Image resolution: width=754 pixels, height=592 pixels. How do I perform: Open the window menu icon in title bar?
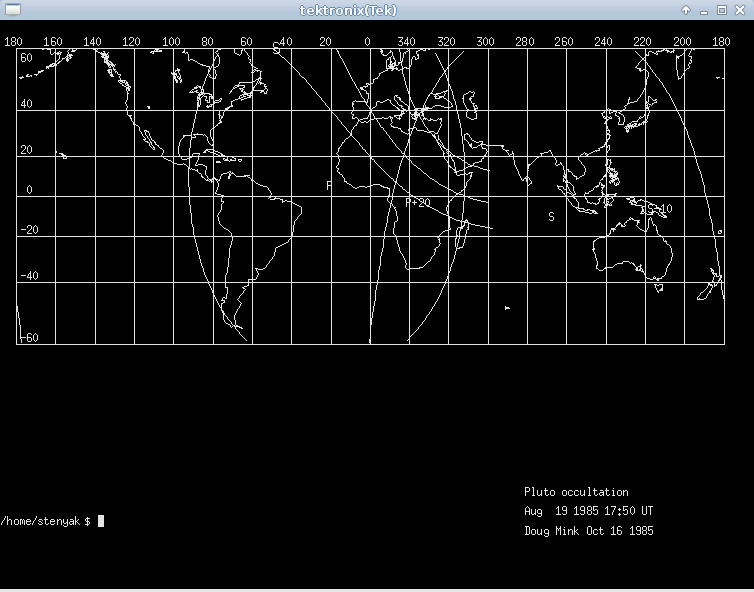click(13, 9)
